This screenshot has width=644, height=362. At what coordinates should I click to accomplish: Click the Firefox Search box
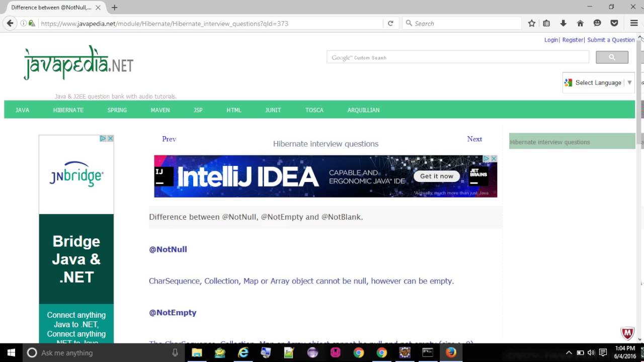coord(462,23)
